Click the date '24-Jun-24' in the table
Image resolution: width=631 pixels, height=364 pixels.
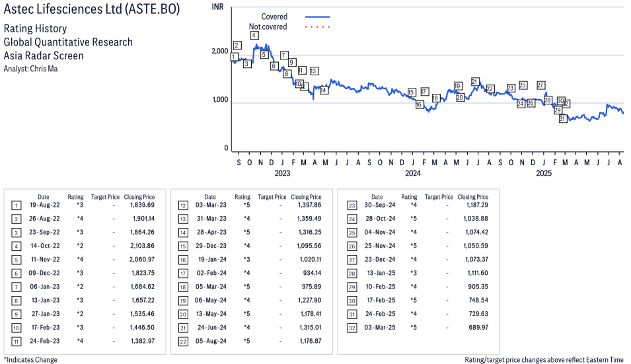coord(212,328)
